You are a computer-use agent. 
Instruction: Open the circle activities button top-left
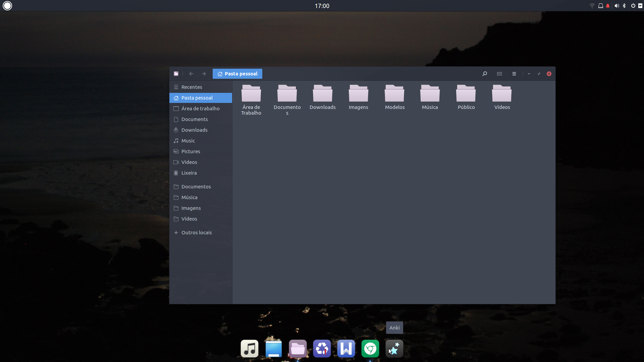coord(7,6)
